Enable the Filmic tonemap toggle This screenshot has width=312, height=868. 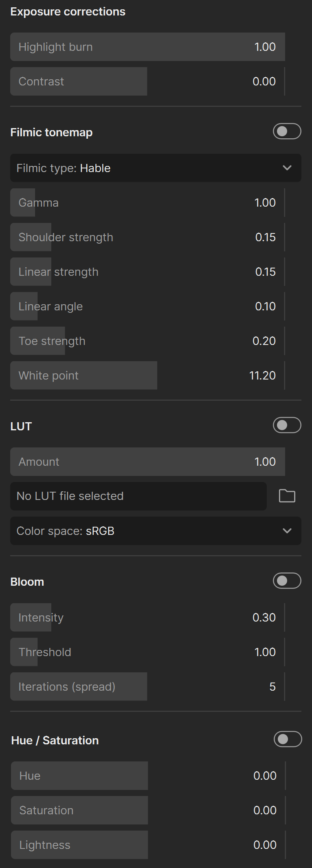tap(287, 131)
